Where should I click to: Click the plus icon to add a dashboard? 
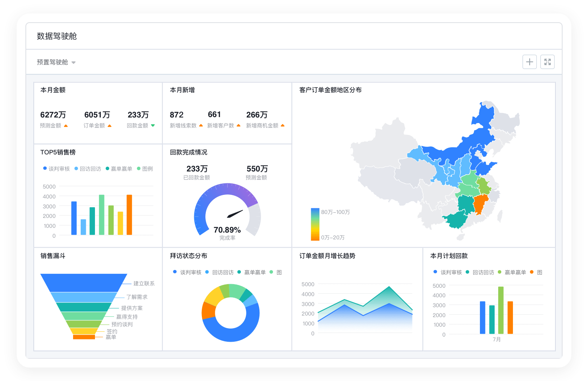pyautogui.click(x=529, y=62)
